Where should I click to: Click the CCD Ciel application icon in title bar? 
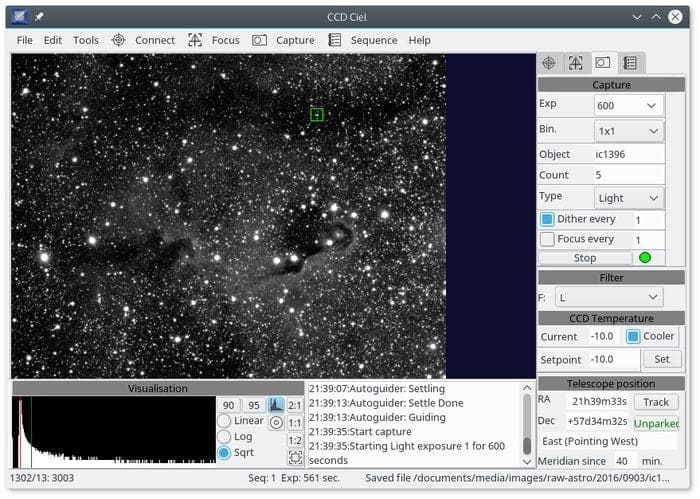pos(19,17)
